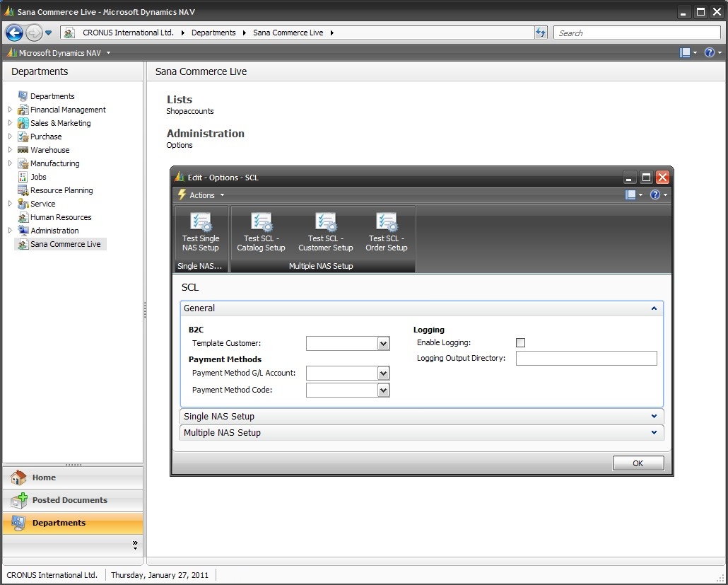Click the refresh icon in address bar
The width and height of the screenshot is (728, 585).
(x=541, y=33)
